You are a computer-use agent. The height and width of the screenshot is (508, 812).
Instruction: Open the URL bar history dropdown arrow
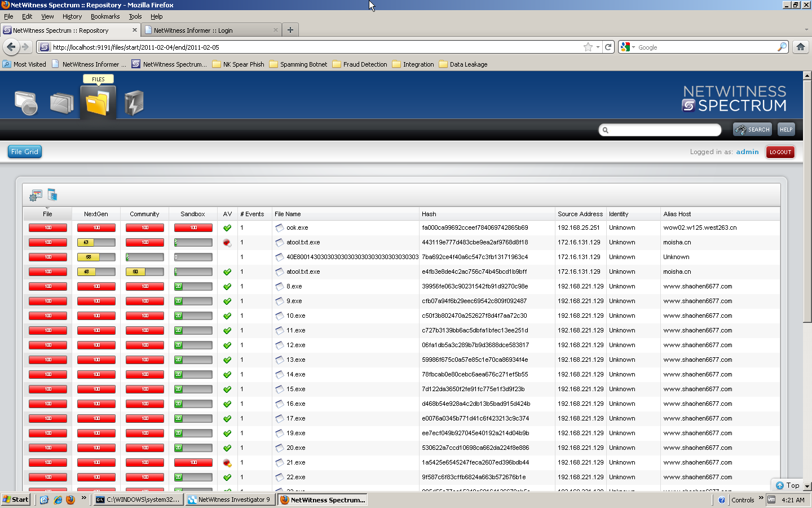[x=598, y=47]
